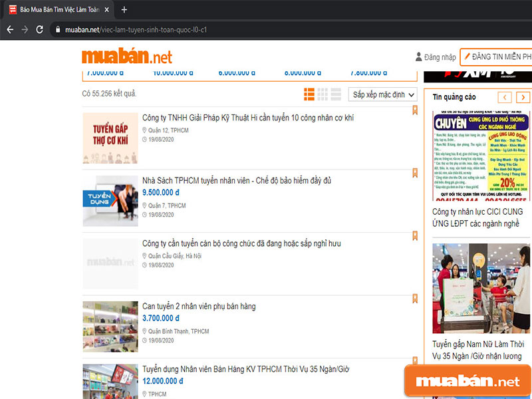Screen dimensions: 532x399
Task: Show next Tin quảng cáo ad
Action: click(x=523, y=97)
